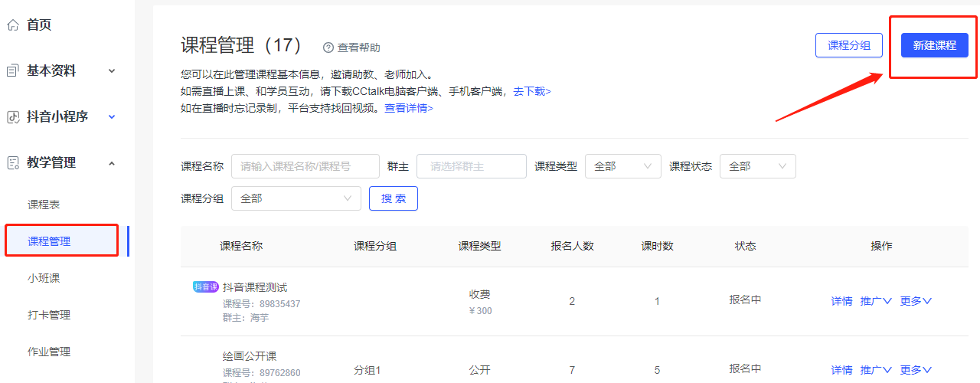This screenshot has width=980, height=383.
Task: Click the 新建课程 button
Action: tap(934, 45)
